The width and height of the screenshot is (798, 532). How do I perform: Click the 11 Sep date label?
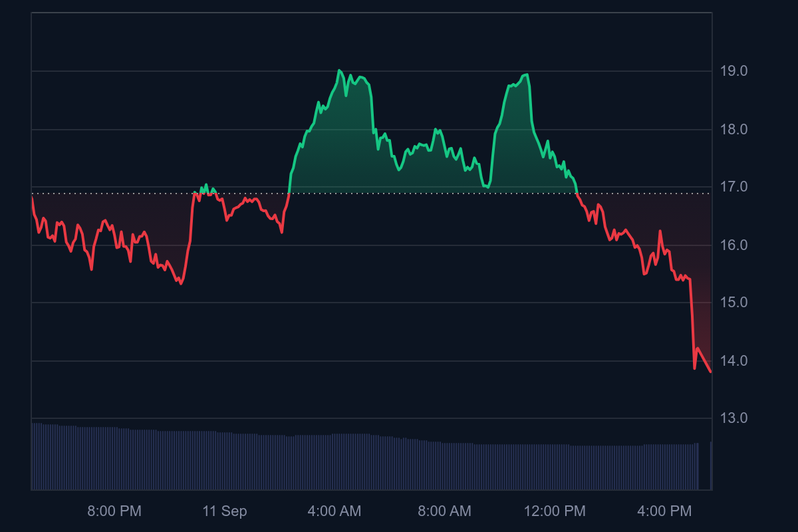[225, 511]
